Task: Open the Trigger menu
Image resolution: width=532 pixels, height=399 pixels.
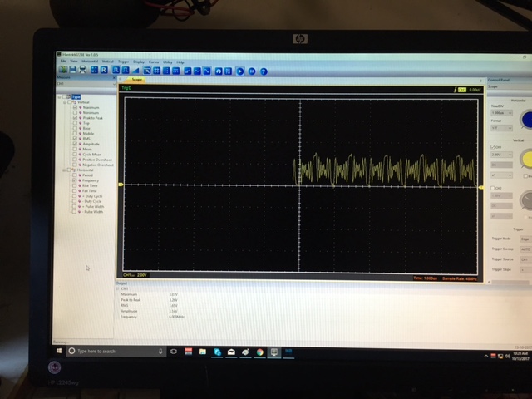Action: [x=124, y=62]
